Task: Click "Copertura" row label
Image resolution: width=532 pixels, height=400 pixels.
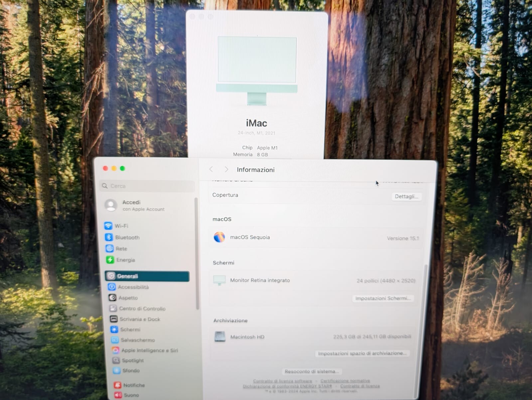Action: (225, 195)
